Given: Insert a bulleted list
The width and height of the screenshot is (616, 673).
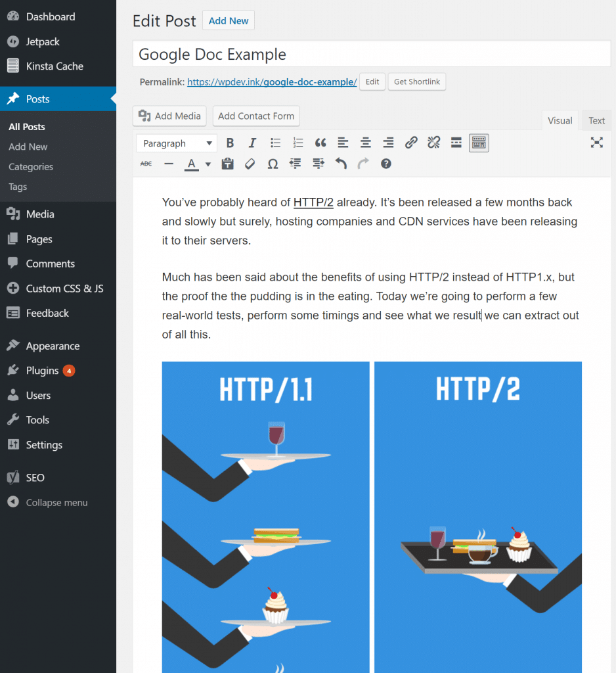Looking at the screenshot, I should coord(275,143).
